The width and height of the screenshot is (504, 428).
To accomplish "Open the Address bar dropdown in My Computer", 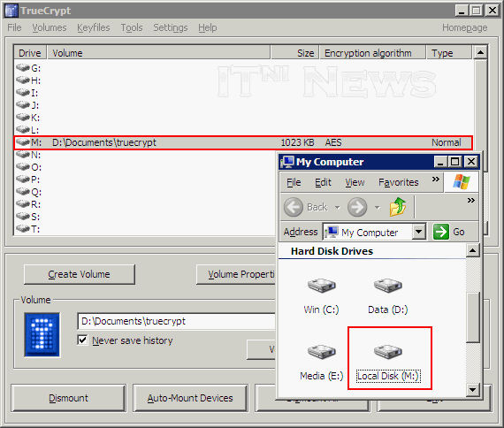I will click(419, 232).
